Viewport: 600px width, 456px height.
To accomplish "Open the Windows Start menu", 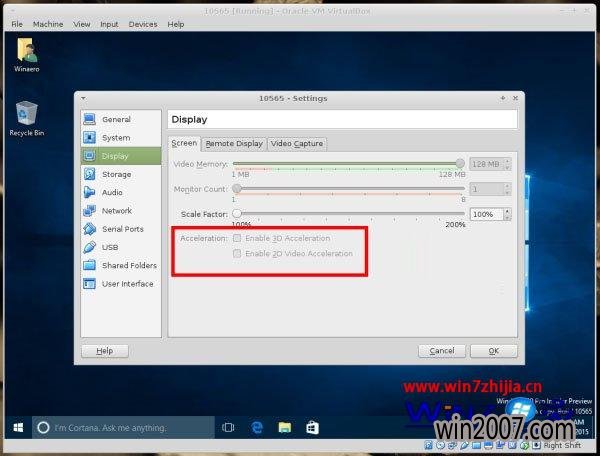I will [18, 427].
